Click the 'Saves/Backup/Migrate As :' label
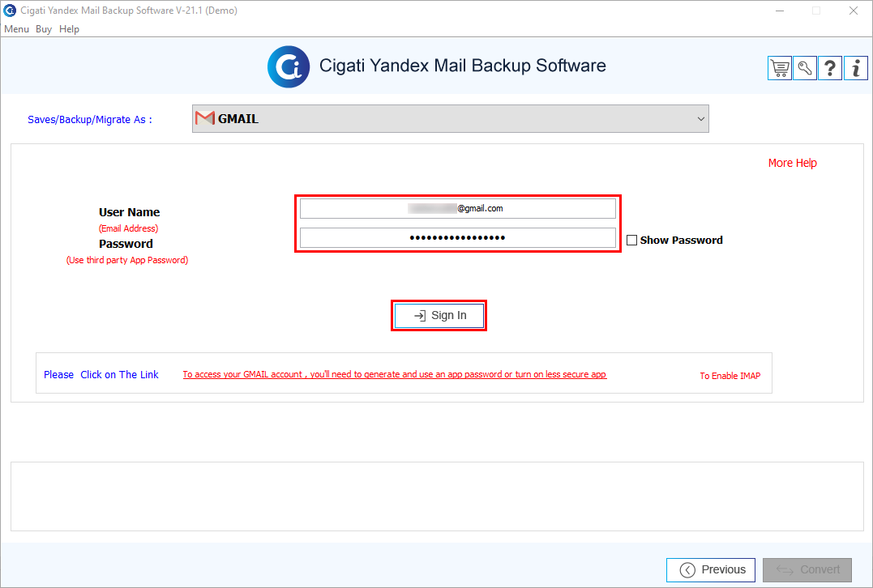Screen dimensions: 873x588 (90, 120)
